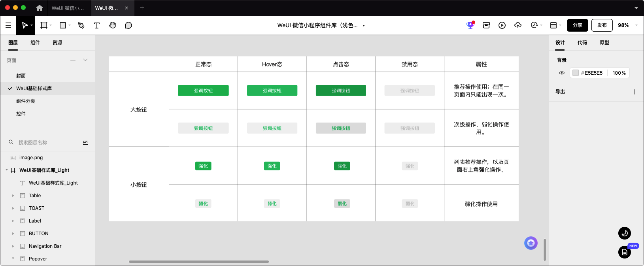The image size is (644, 266).
Task: Open the version history clock icon
Action: coord(534,25)
